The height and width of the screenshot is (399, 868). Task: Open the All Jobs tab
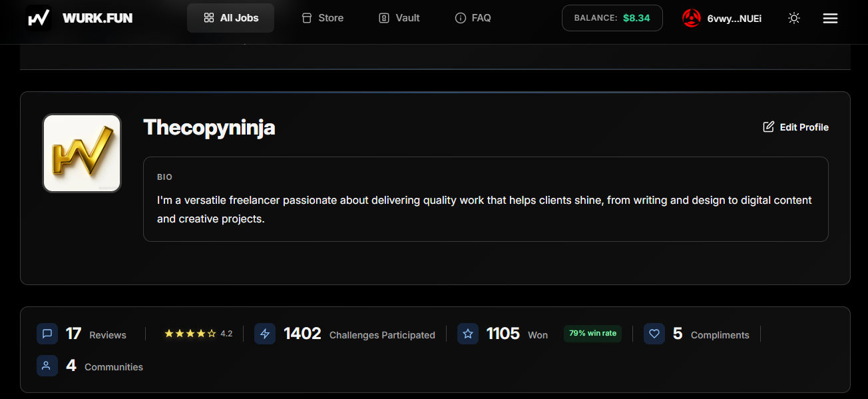[230, 18]
